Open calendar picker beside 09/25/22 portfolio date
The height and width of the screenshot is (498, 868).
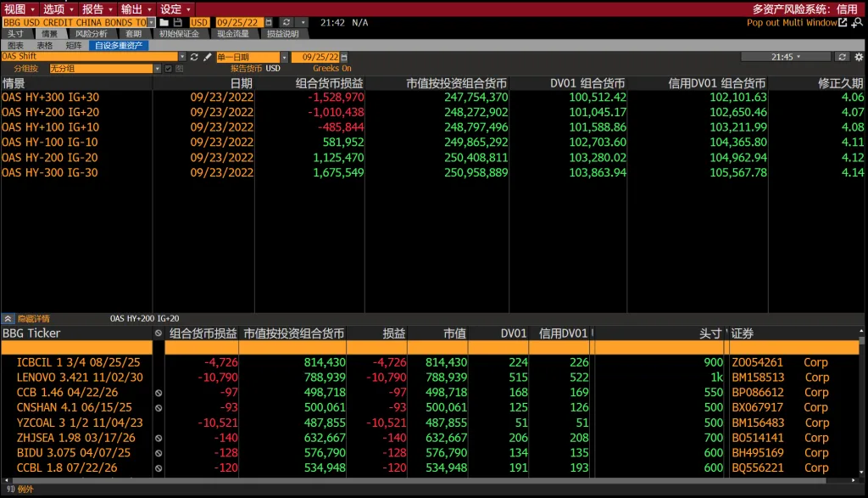[x=269, y=23]
